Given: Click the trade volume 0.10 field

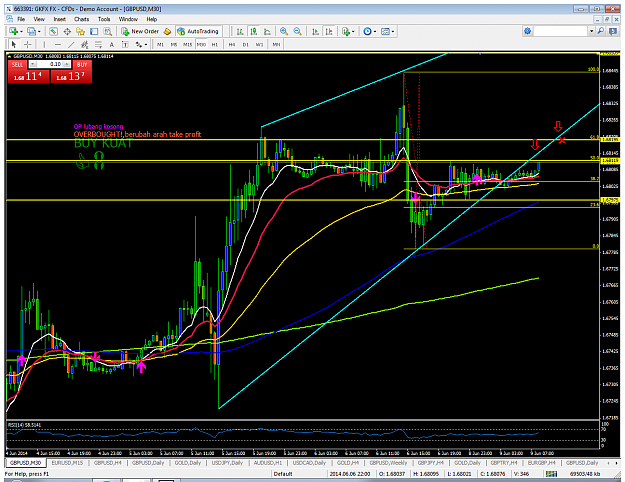Looking at the screenshot, I should pos(50,64).
